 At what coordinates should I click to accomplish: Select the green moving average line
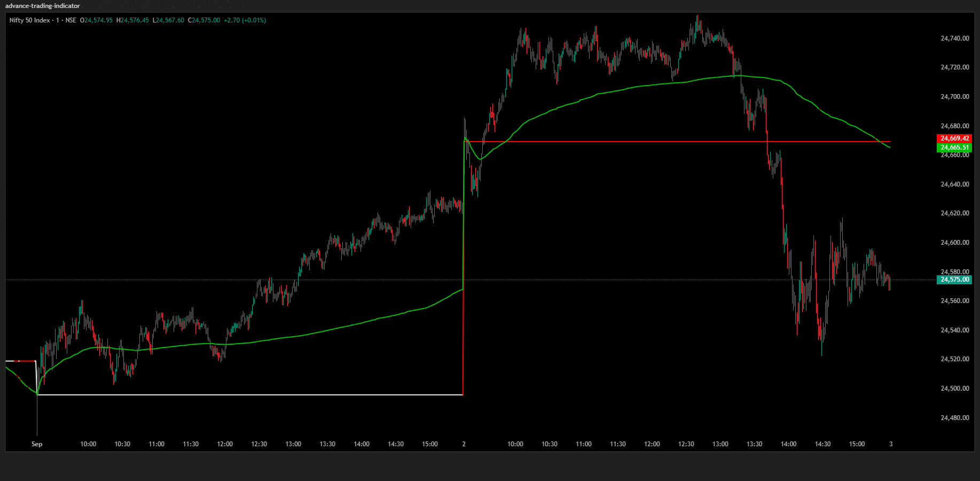click(641, 86)
